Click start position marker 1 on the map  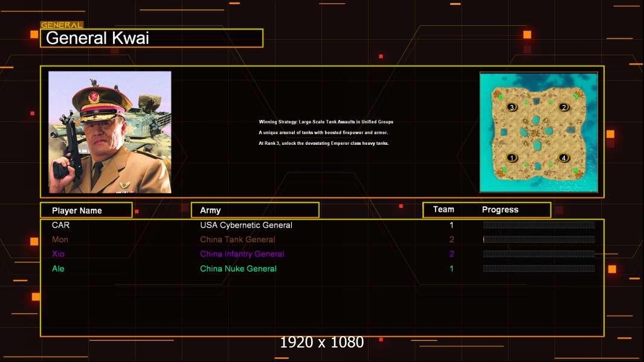tap(511, 157)
